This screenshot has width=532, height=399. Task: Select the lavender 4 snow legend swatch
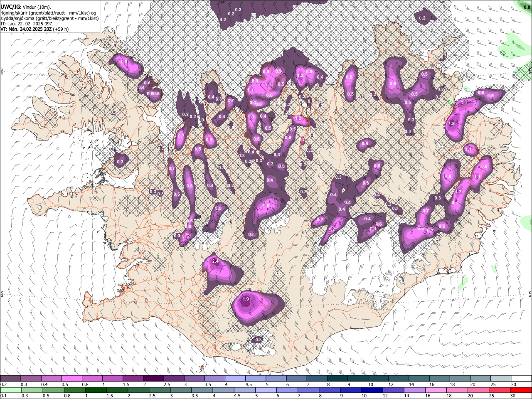pos(235,379)
